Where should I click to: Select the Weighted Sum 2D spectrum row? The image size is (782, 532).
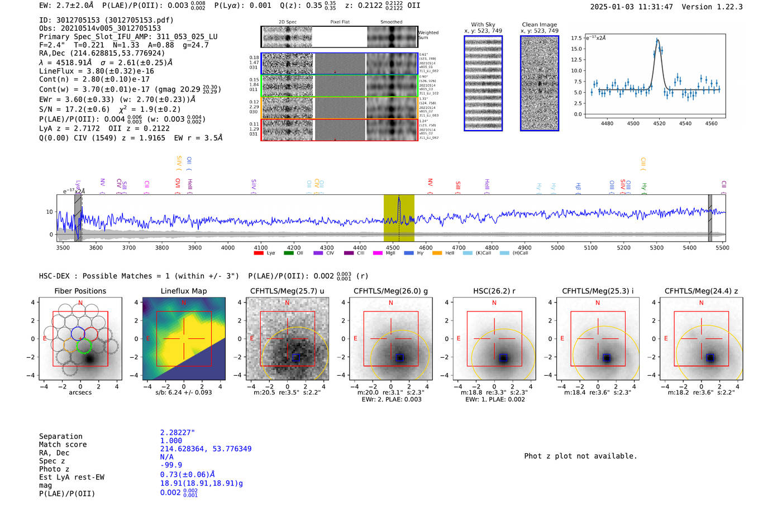tap(339, 37)
